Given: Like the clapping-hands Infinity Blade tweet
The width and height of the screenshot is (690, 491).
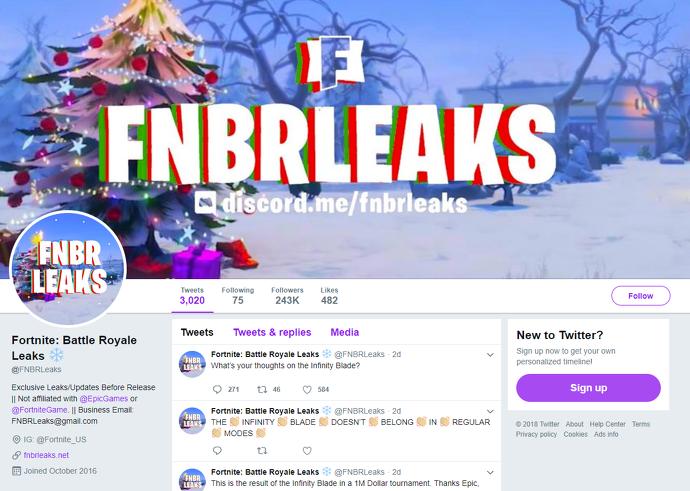Looking at the screenshot, I should [x=307, y=451].
